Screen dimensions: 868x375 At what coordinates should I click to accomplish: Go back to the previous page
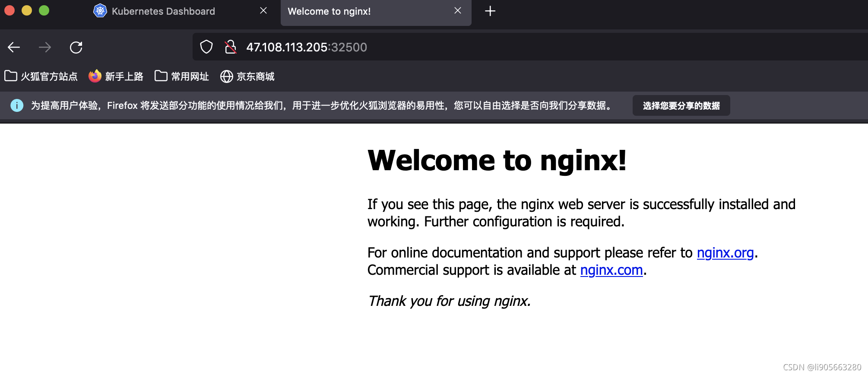coord(14,47)
